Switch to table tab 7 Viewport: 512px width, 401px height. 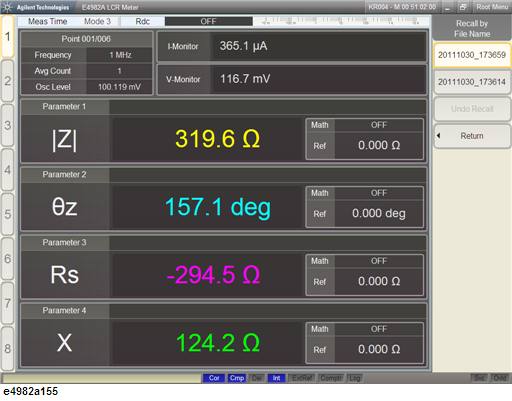[x=7, y=303]
